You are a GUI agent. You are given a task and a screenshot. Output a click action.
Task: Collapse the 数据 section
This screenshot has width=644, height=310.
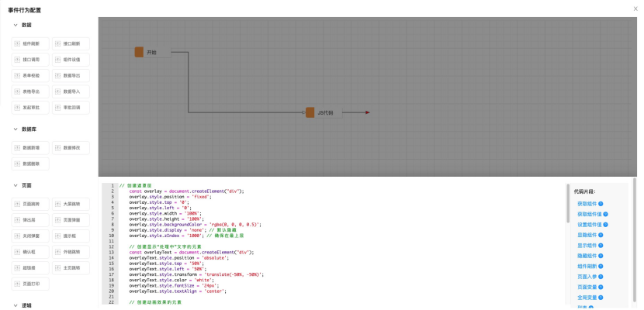point(15,26)
